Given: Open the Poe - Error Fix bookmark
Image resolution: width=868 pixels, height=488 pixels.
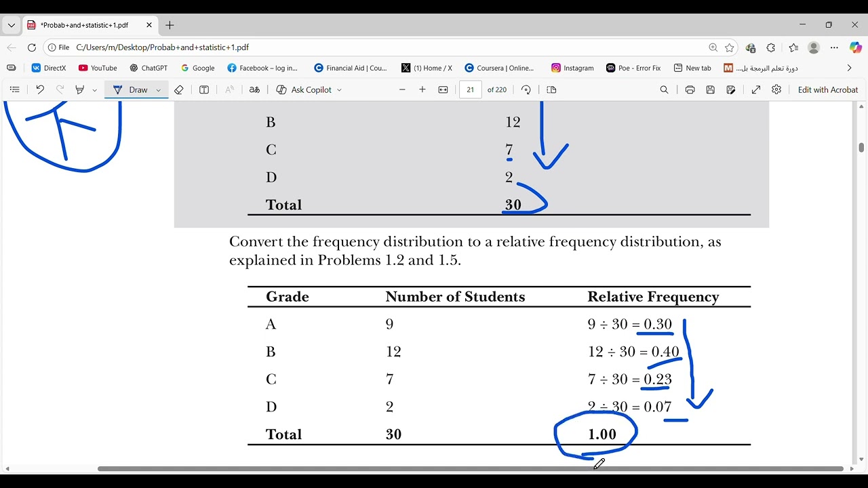Looking at the screenshot, I should pyautogui.click(x=633, y=68).
